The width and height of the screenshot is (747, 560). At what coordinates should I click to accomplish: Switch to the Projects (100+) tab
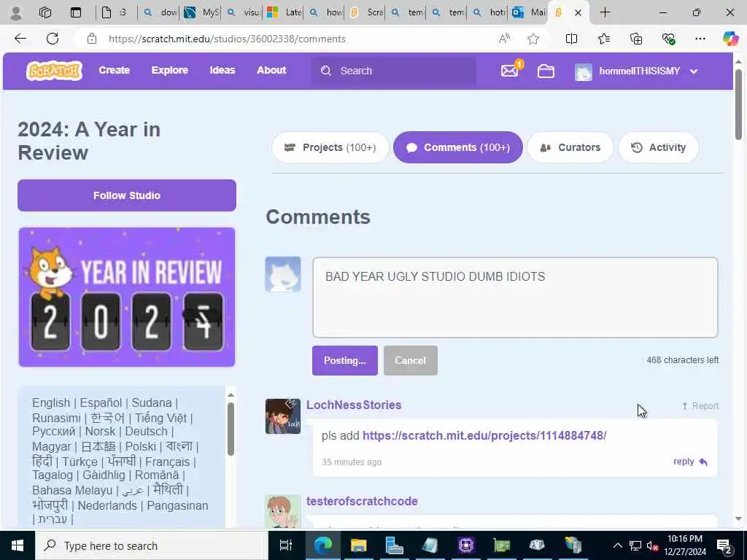tap(330, 147)
